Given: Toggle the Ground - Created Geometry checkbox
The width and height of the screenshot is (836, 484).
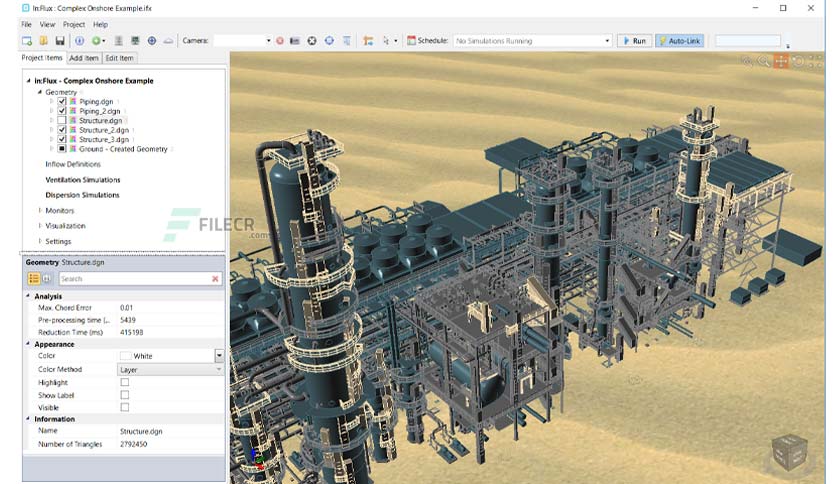Looking at the screenshot, I should pyautogui.click(x=62, y=149).
